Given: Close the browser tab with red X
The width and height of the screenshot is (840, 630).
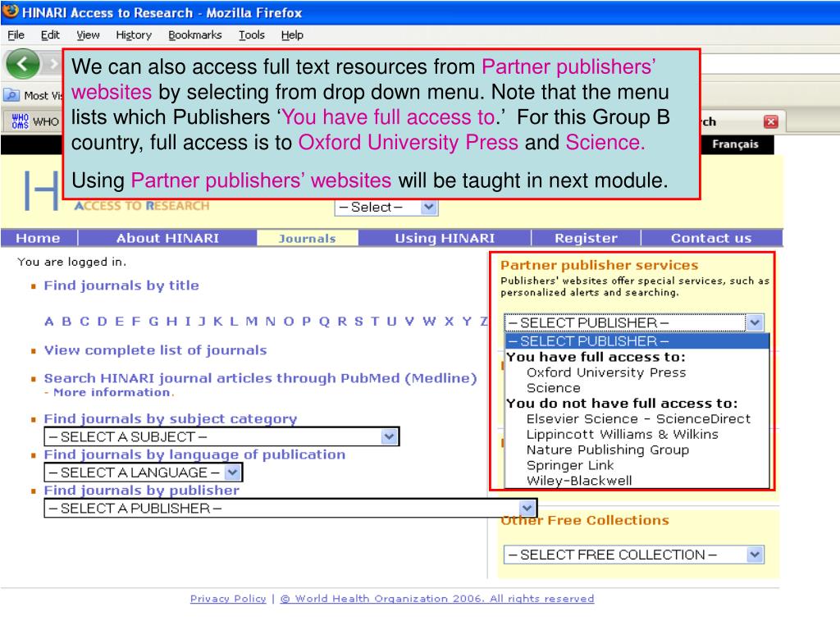Looking at the screenshot, I should coord(770,121).
